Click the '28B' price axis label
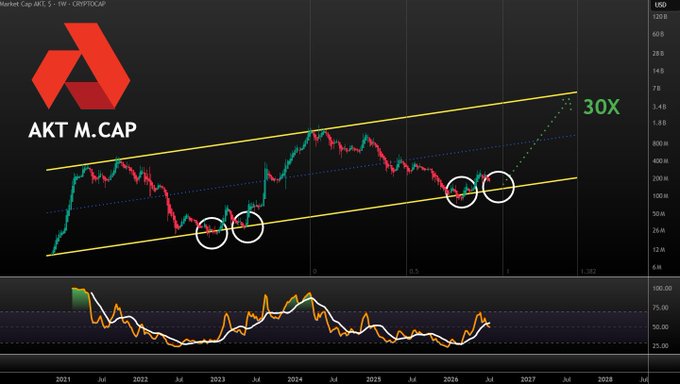Screen dimensions: 680x384 click(x=658, y=53)
